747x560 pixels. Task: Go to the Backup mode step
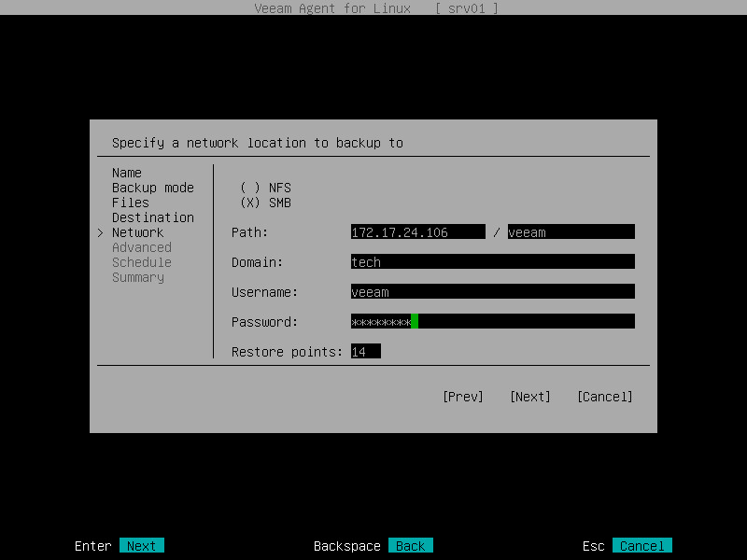click(153, 188)
